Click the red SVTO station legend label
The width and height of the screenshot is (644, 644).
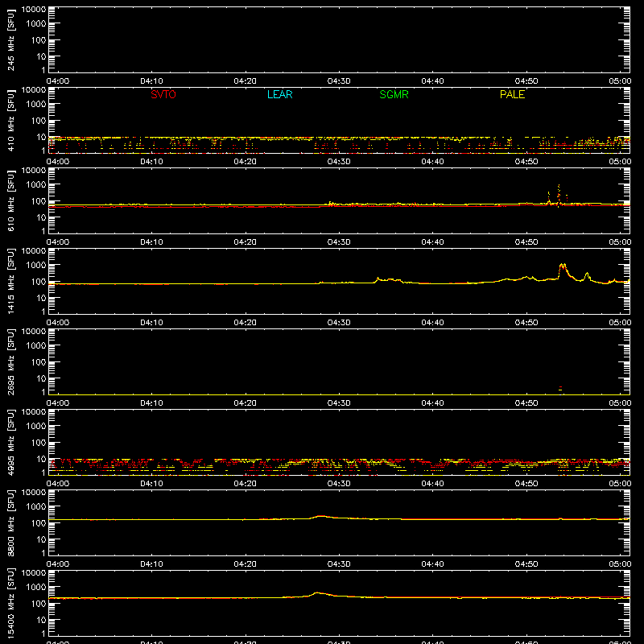(x=163, y=94)
